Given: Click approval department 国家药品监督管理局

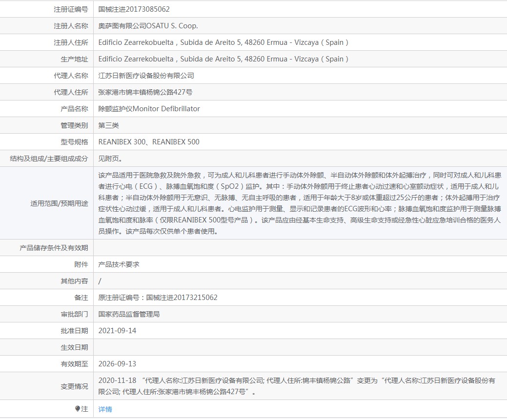Looking at the screenshot, I should tap(129, 314).
